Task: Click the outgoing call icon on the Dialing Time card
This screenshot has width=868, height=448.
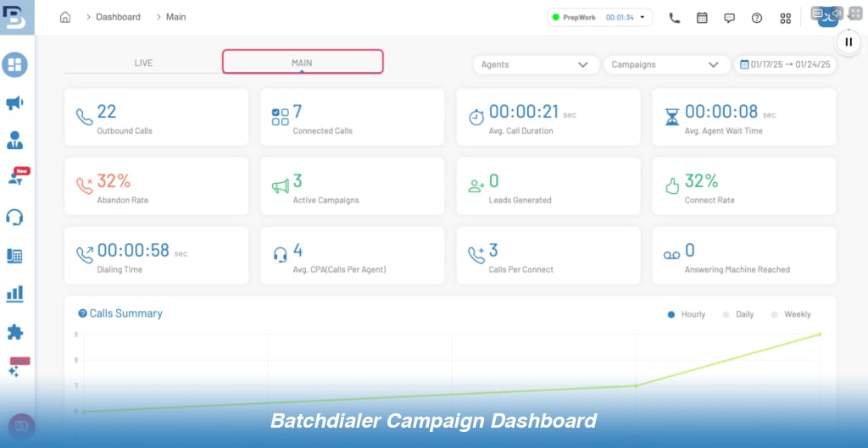Action: (84, 255)
